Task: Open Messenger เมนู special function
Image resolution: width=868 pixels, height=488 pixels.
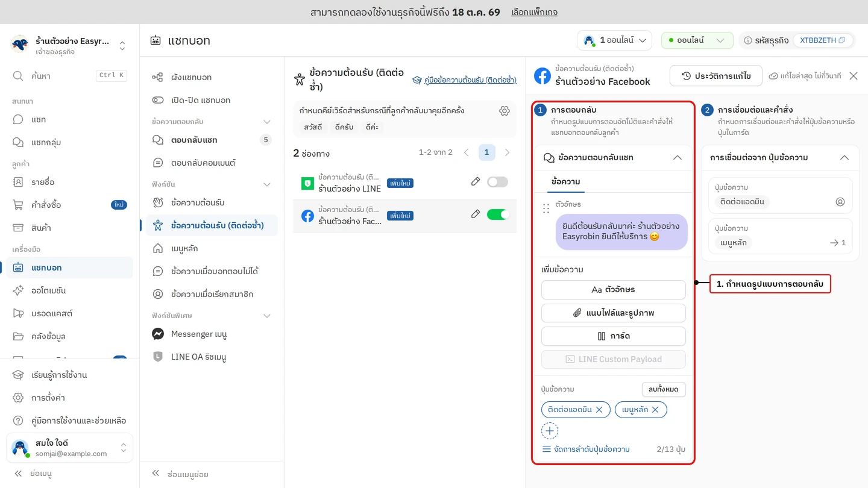Action: click(x=212, y=334)
